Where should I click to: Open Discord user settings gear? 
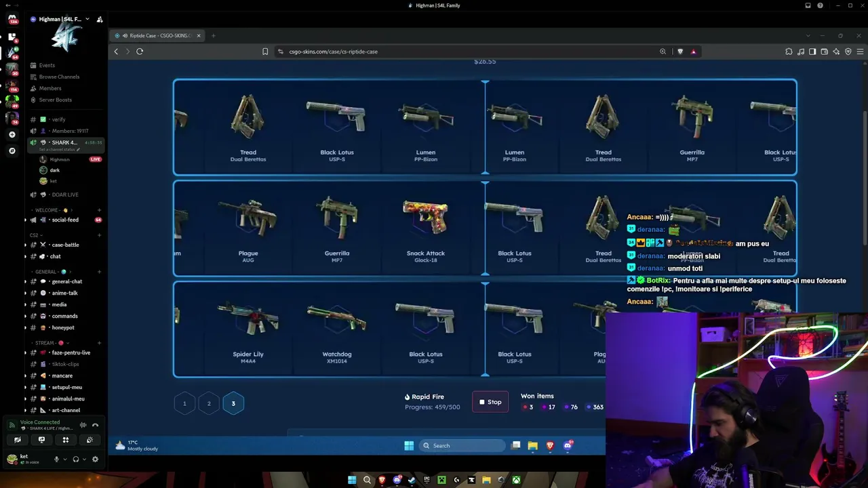coord(95,459)
